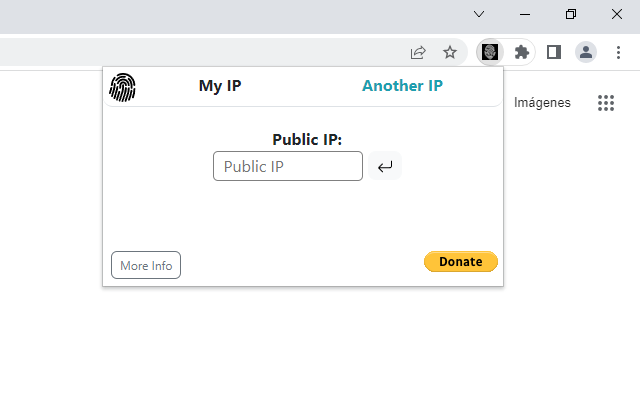Toggle the browser side panel

point(553,52)
